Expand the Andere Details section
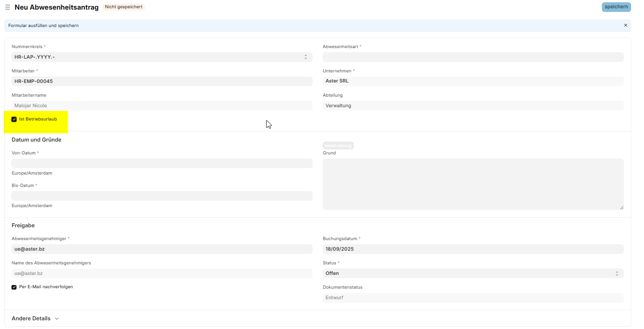 pyautogui.click(x=35, y=318)
